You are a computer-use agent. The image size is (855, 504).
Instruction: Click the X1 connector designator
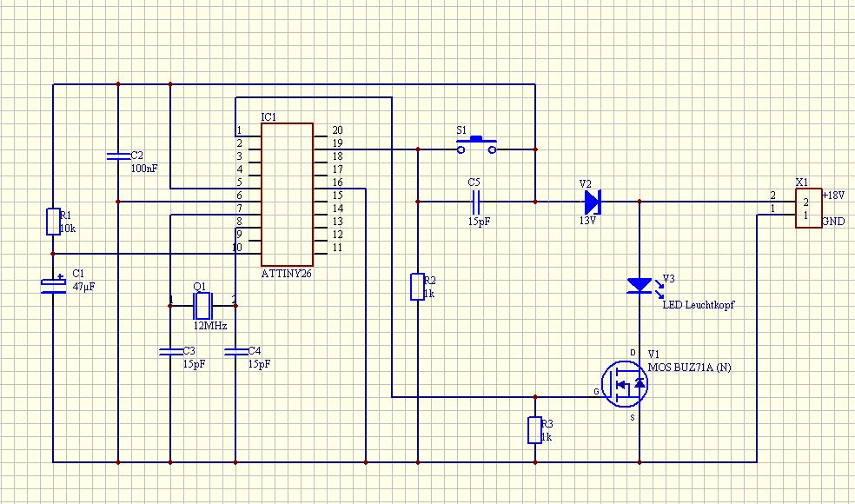802,182
